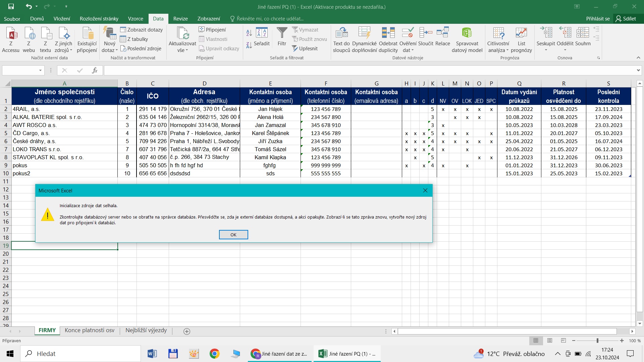Open Text do sloupců tool
Image resolution: width=644 pixels, height=362 pixels.
[x=341, y=34]
